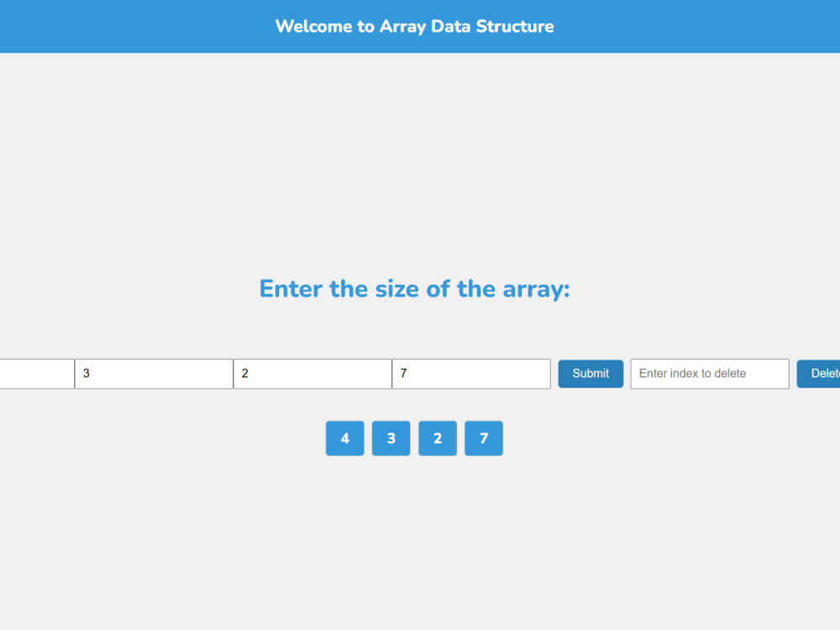Select the array box showing 7

pyautogui.click(x=484, y=438)
